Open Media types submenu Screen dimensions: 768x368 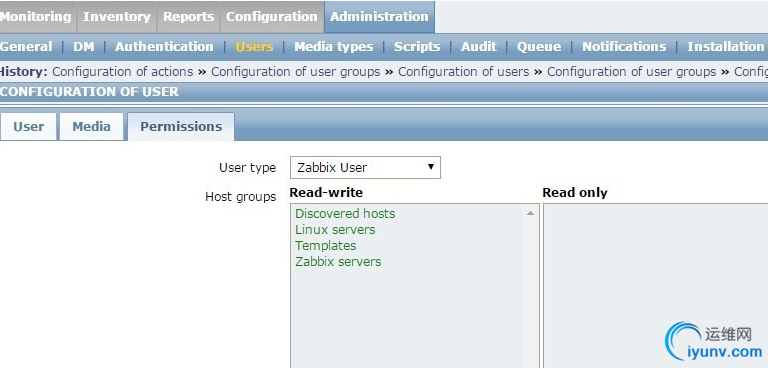click(x=334, y=47)
